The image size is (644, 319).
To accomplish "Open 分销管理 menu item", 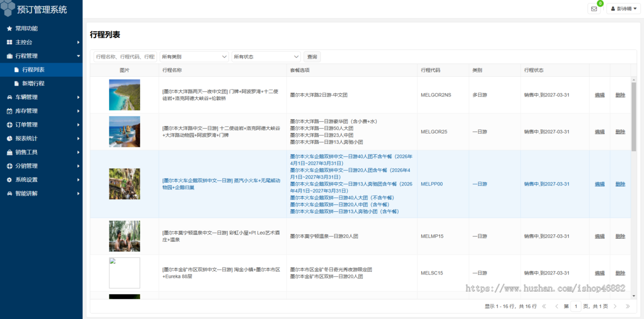I will (x=41, y=166).
